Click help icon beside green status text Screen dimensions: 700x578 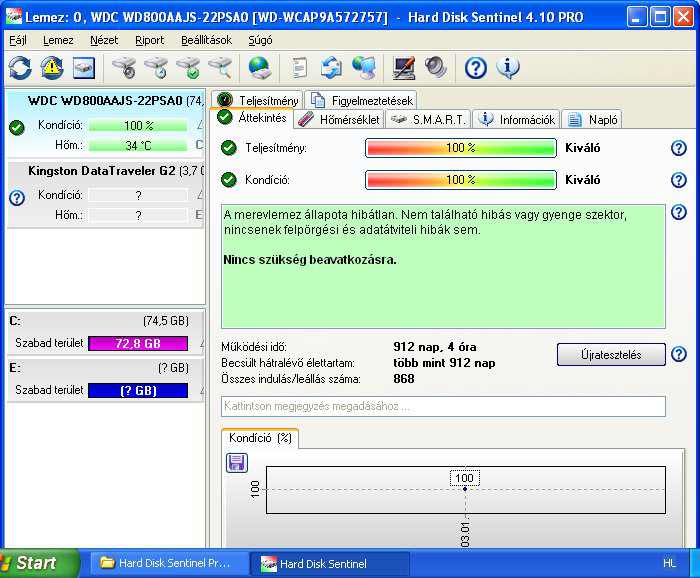click(679, 212)
